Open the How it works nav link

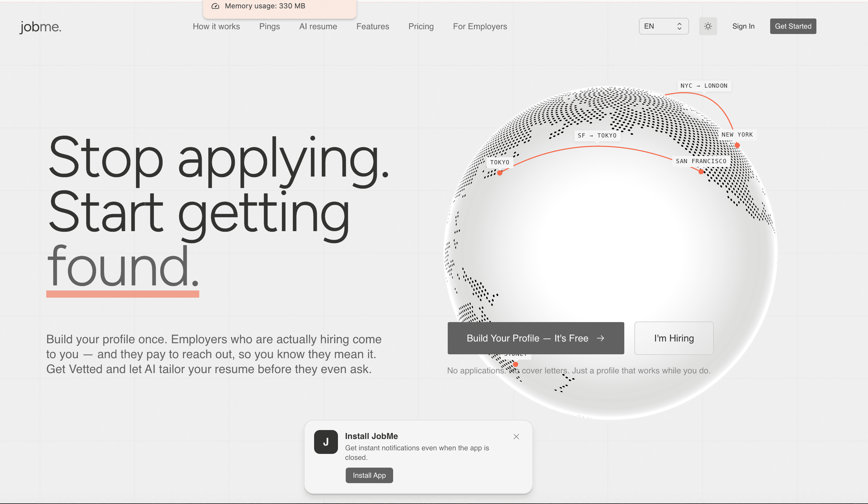tap(216, 27)
